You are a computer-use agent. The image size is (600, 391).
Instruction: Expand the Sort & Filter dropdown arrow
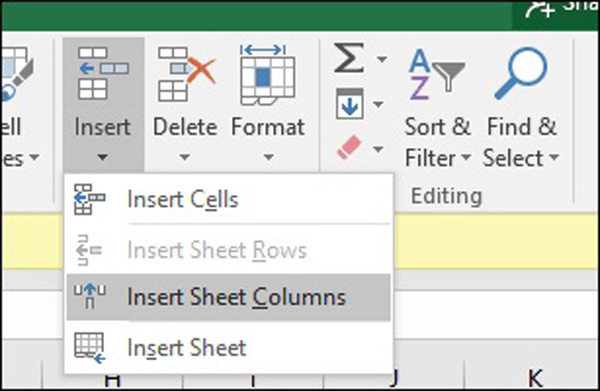[x=466, y=158]
